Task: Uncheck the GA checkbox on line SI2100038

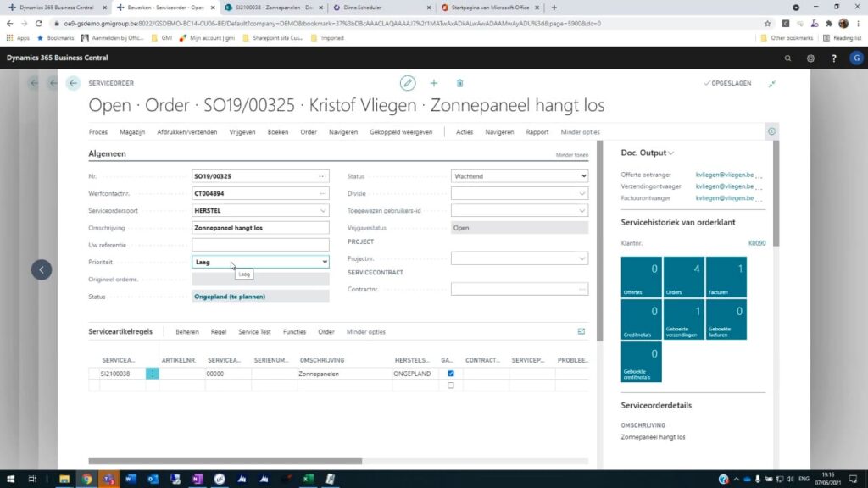Action: click(x=450, y=373)
